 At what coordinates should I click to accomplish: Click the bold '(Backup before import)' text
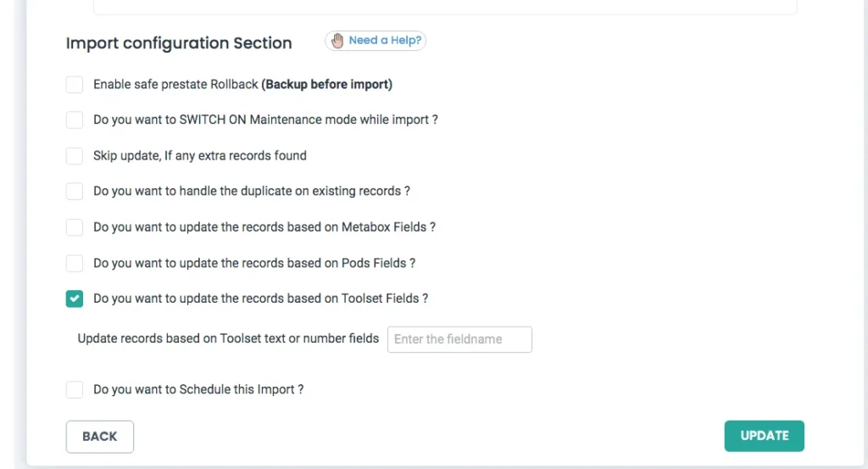point(326,85)
